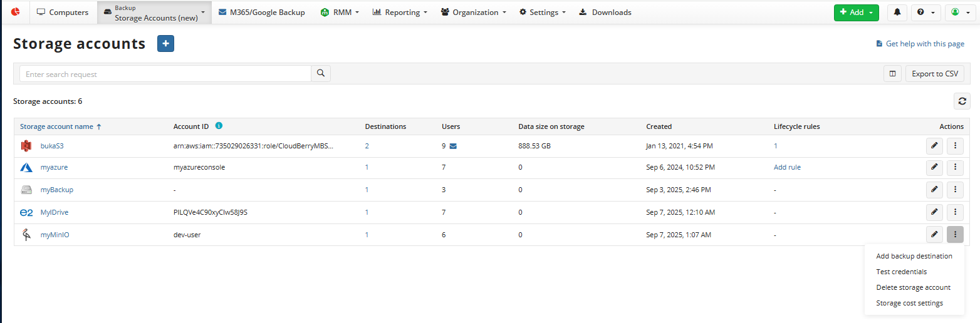Click the Account ID info icon
Viewport: 980px width, 323px height.
(x=219, y=126)
